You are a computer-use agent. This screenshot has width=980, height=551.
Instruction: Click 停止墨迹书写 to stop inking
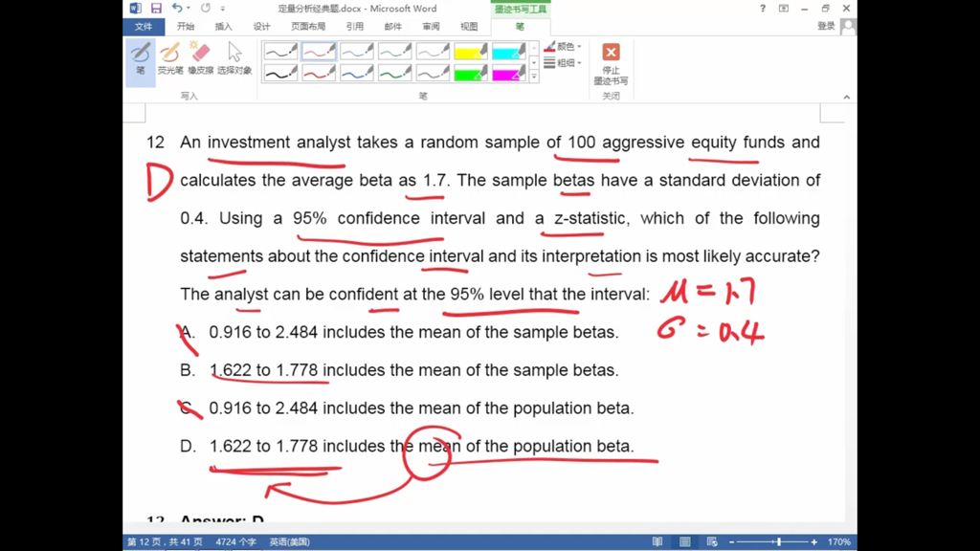[611, 63]
